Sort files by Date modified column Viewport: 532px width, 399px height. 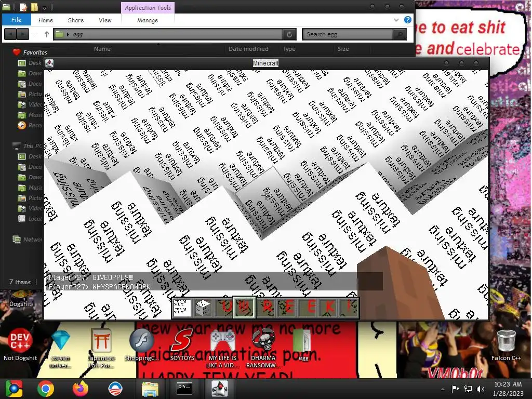click(x=248, y=49)
